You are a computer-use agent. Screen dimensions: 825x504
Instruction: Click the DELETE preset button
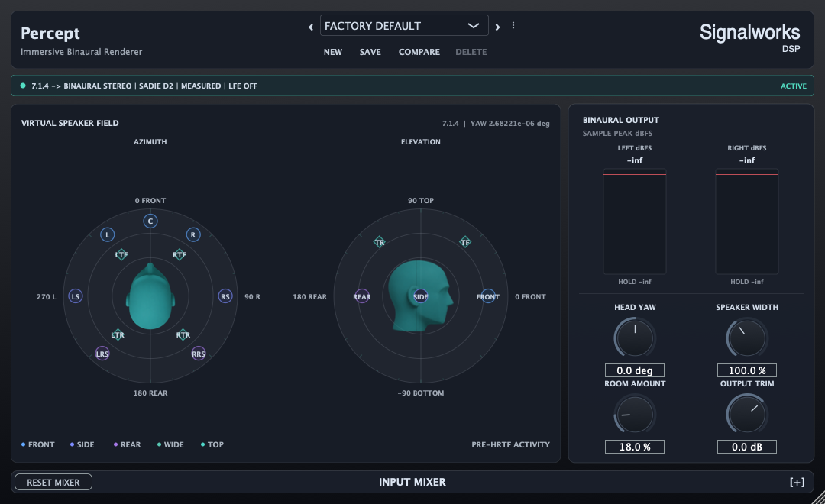(x=471, y=52)
